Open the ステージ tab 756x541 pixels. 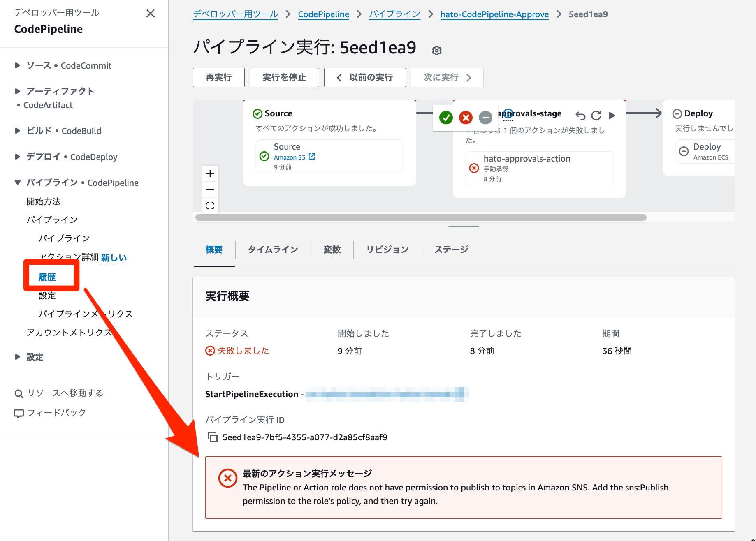pos(451,250)
